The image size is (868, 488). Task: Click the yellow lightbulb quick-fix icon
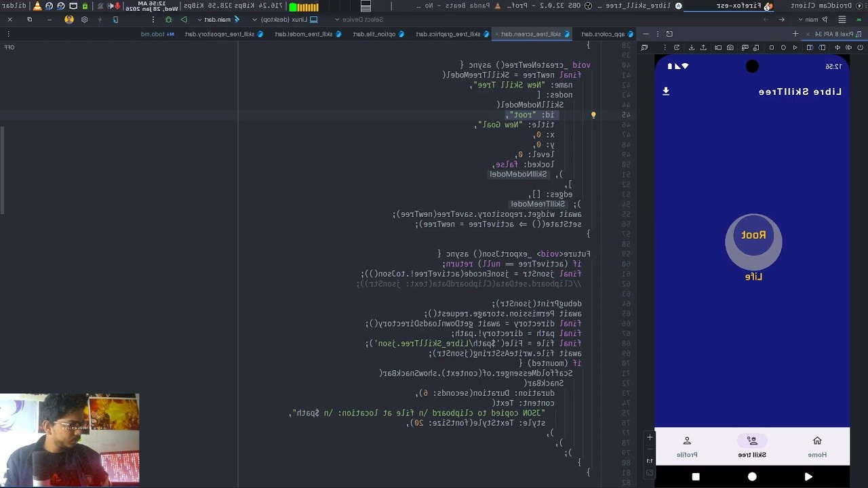click(x=593, y=115)
